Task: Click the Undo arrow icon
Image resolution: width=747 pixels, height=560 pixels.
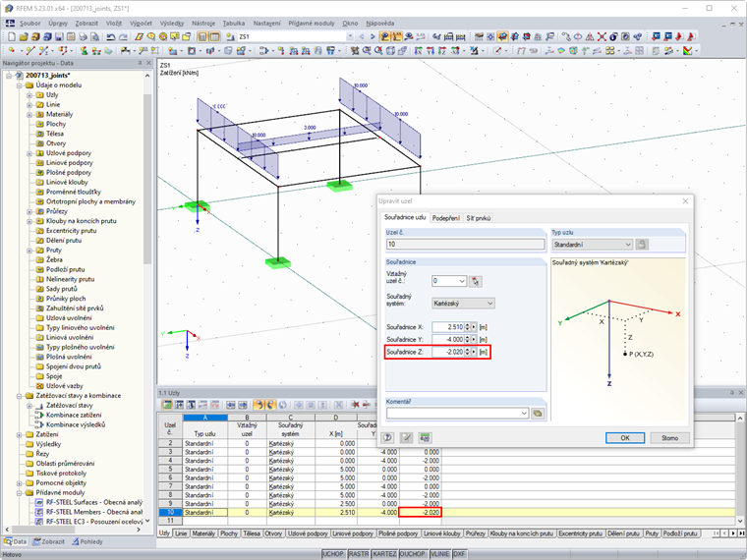Action: click(x=111, y=36)
